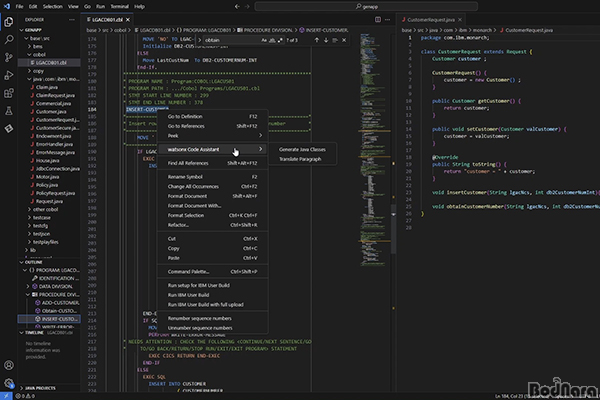The image size is (600, 400).
Task: Open the Search view in activity bar
Action: [8, 39]
